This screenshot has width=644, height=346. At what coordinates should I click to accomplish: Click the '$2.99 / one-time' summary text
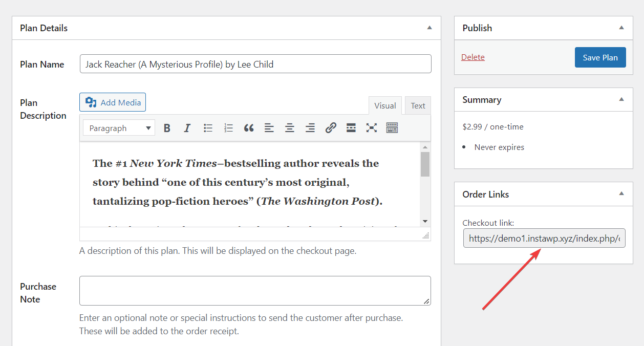click(493, 126)
